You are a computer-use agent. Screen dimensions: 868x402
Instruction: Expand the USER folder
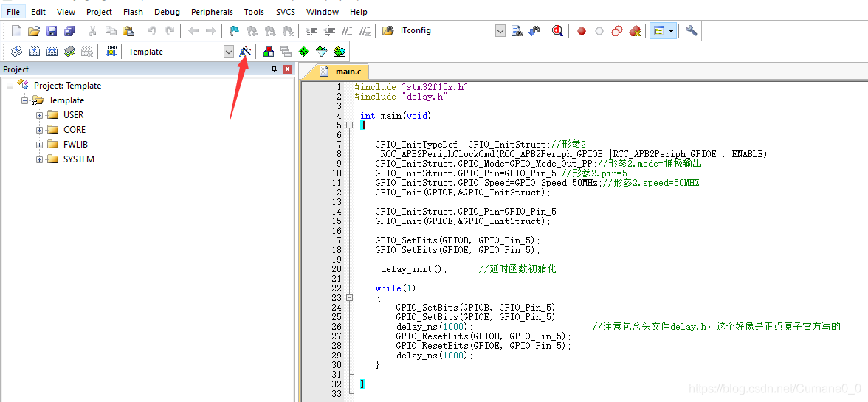[39, 115]
